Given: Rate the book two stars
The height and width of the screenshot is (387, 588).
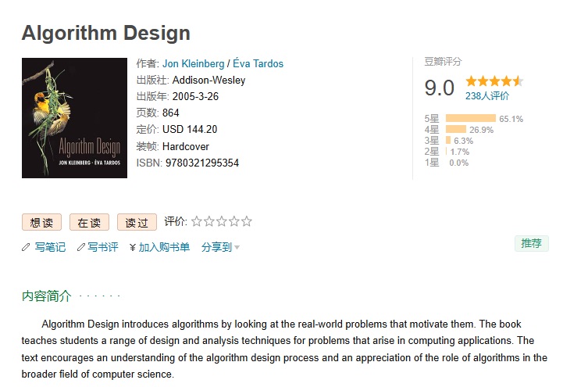Looking at the screenshot, I should pyautogui.click(x=209, y=221).
